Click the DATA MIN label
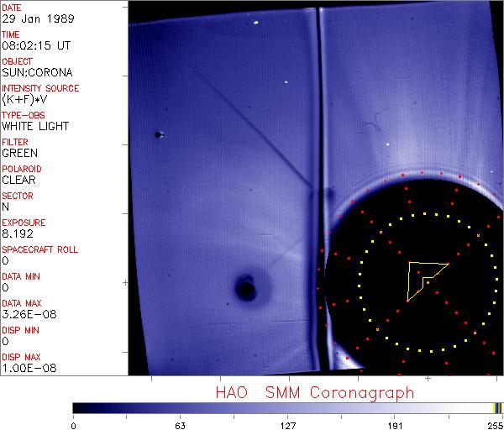Viewport: 504px width, 430px height. 21,276
